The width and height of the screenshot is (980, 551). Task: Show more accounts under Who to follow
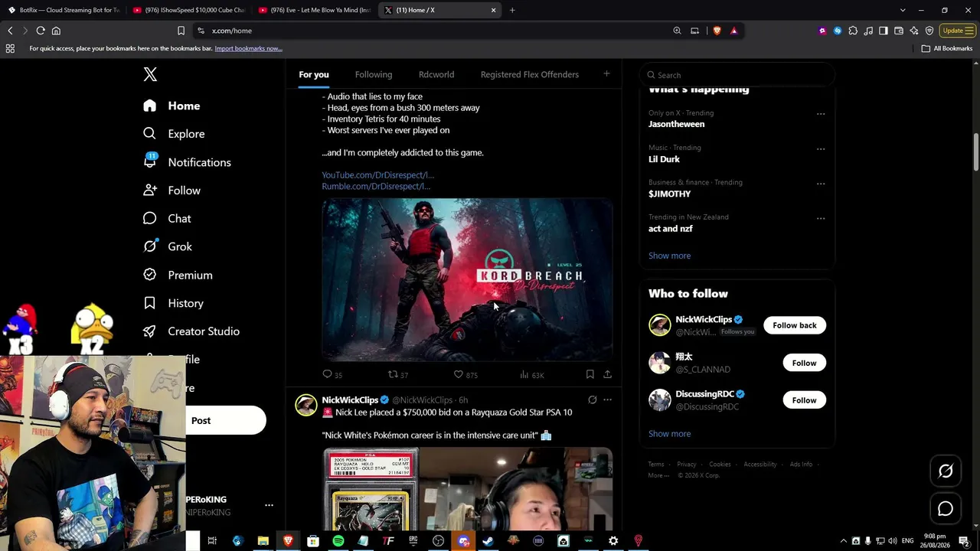669,434
